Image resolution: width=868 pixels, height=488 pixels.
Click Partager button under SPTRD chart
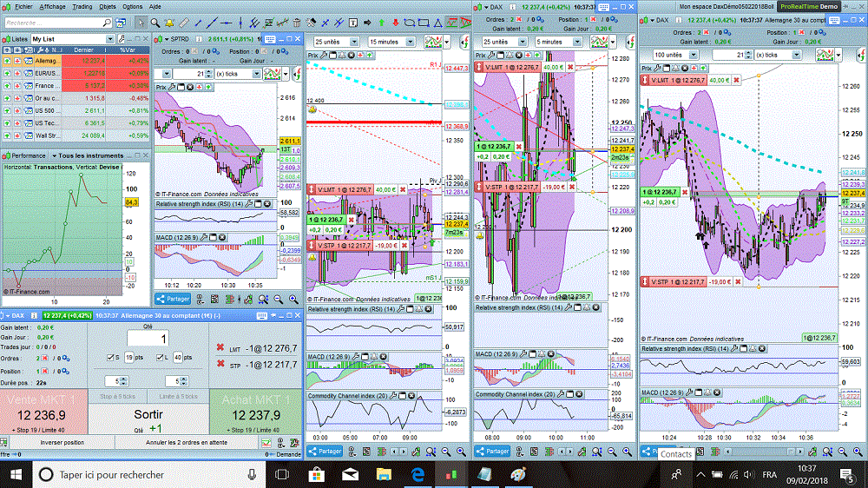click(x=173, y=299)
